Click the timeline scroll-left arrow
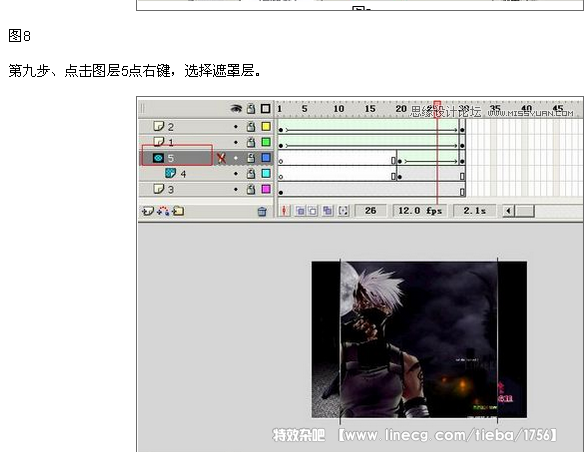 coord(508,211)
